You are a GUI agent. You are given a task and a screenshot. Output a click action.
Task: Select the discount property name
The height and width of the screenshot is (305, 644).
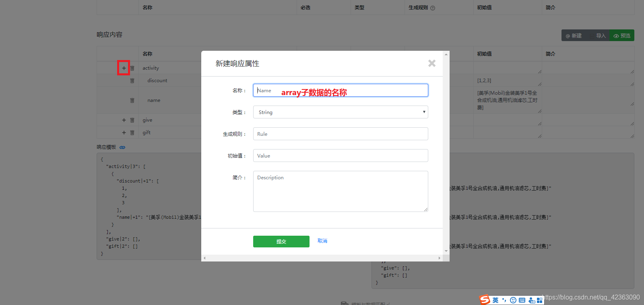pyautogui.click(x=157, y=81)
